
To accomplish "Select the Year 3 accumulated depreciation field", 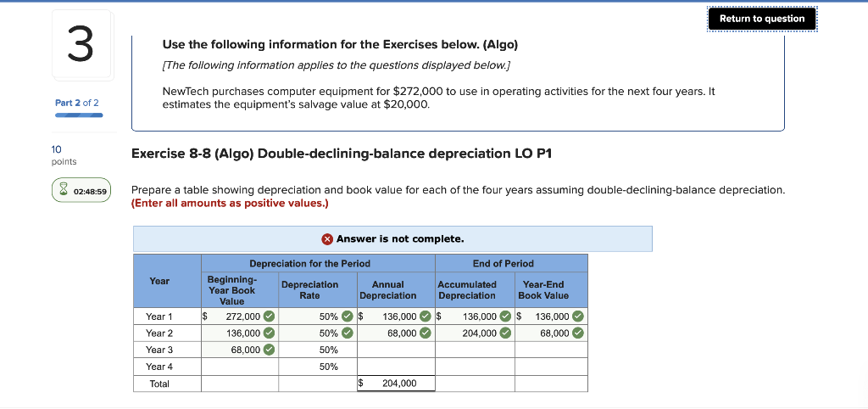I will pyautogui.click(x=476, y=350).
